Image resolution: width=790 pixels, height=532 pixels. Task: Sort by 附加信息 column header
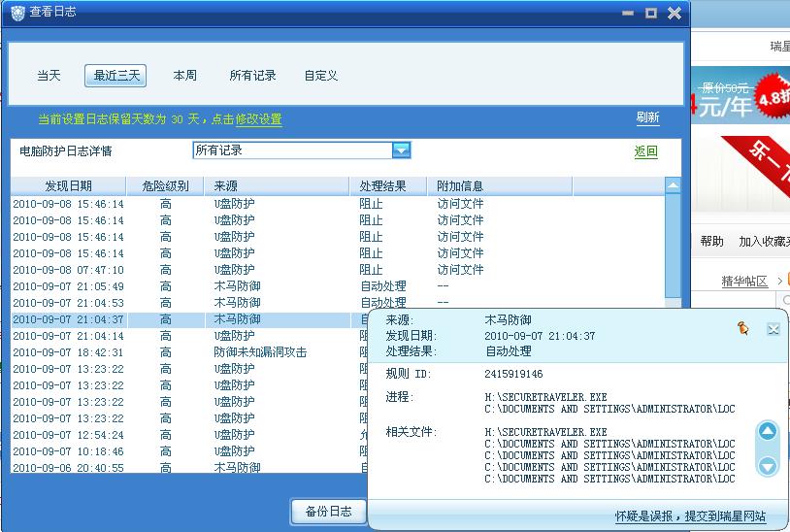500,185
